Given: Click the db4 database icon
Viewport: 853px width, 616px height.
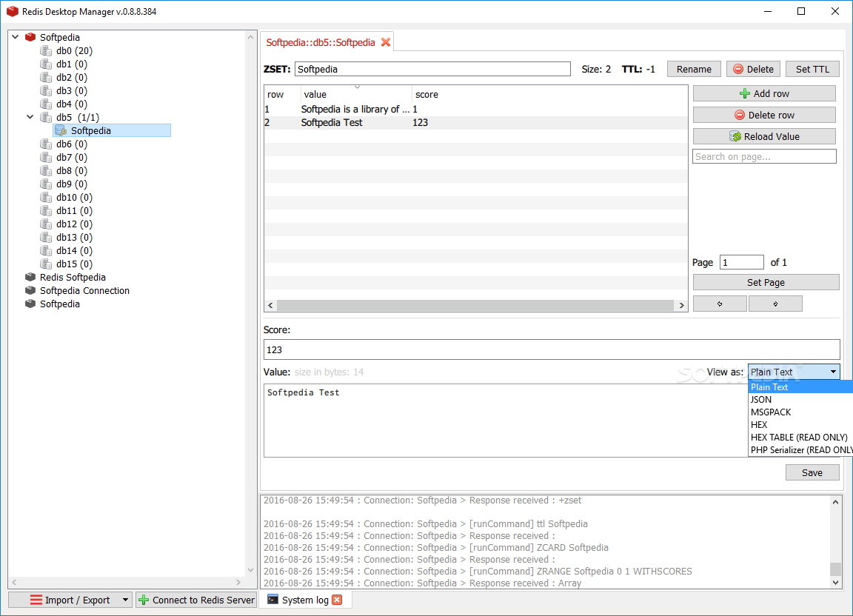Looking at the screenshot, I should coord(46,104).
